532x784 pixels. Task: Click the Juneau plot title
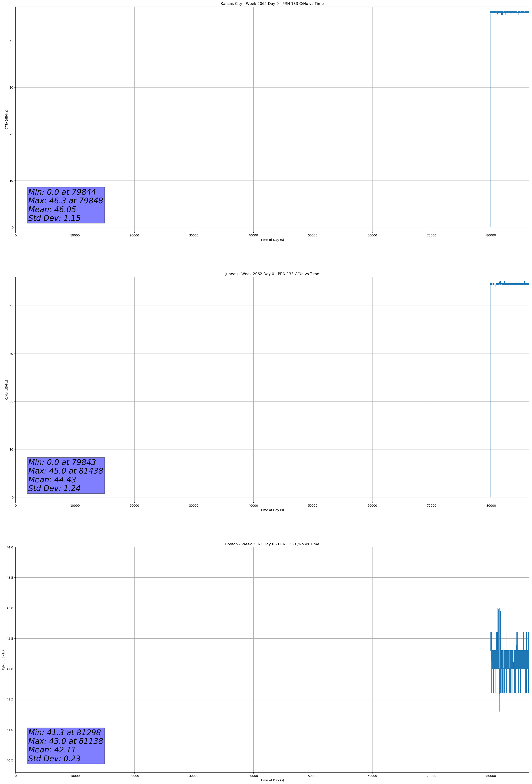pos(272,274)
